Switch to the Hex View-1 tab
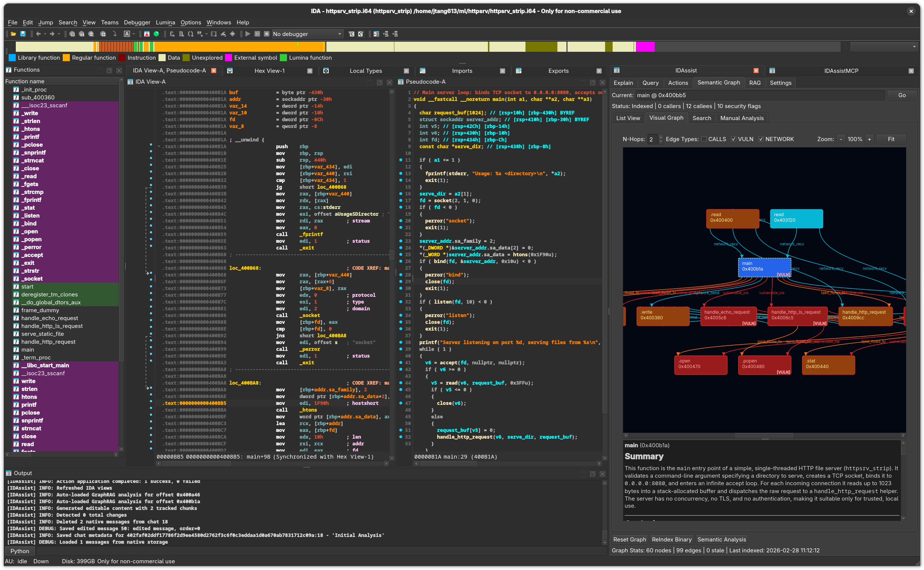 tap(269, 71)
